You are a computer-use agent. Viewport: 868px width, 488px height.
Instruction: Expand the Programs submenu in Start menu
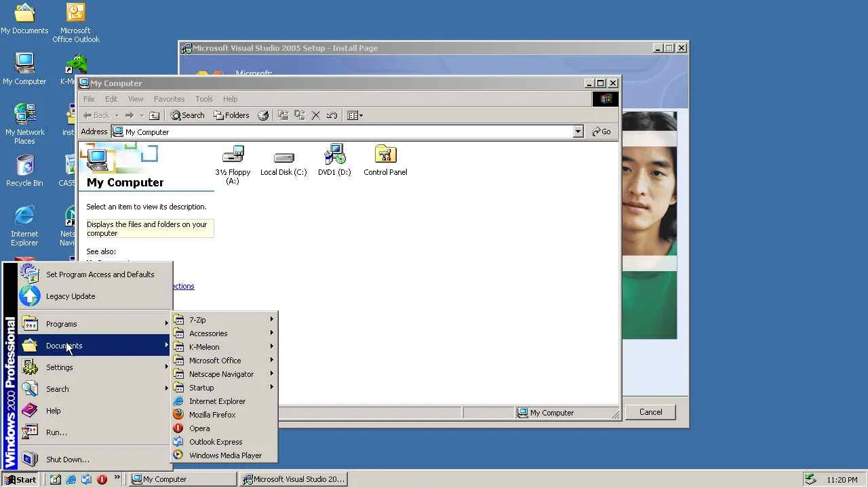95,324
